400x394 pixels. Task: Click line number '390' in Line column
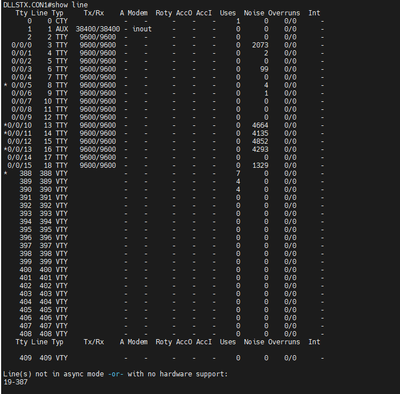[46, 189]
